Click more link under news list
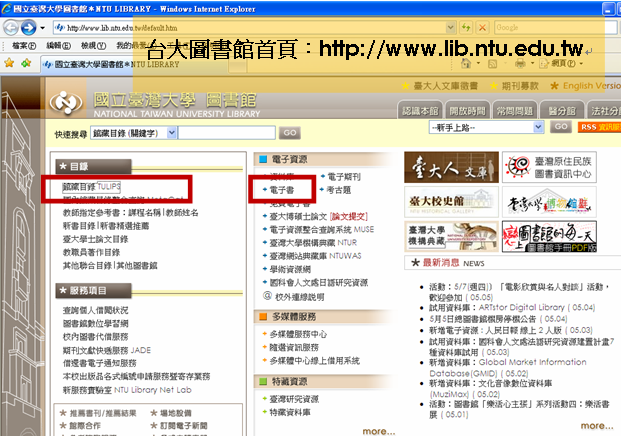Viewport: 621px width, 436px height. (x=596, y=426)
